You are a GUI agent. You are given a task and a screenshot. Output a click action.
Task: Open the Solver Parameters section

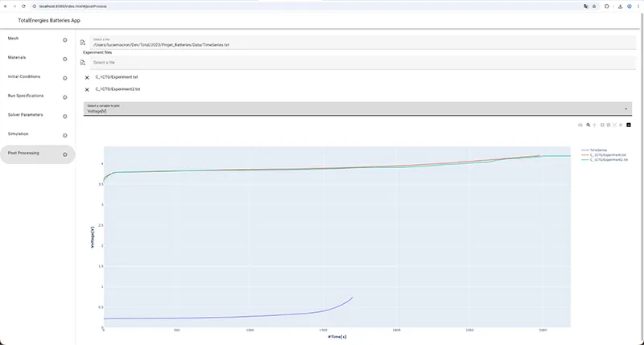click(x=26, y=114)
